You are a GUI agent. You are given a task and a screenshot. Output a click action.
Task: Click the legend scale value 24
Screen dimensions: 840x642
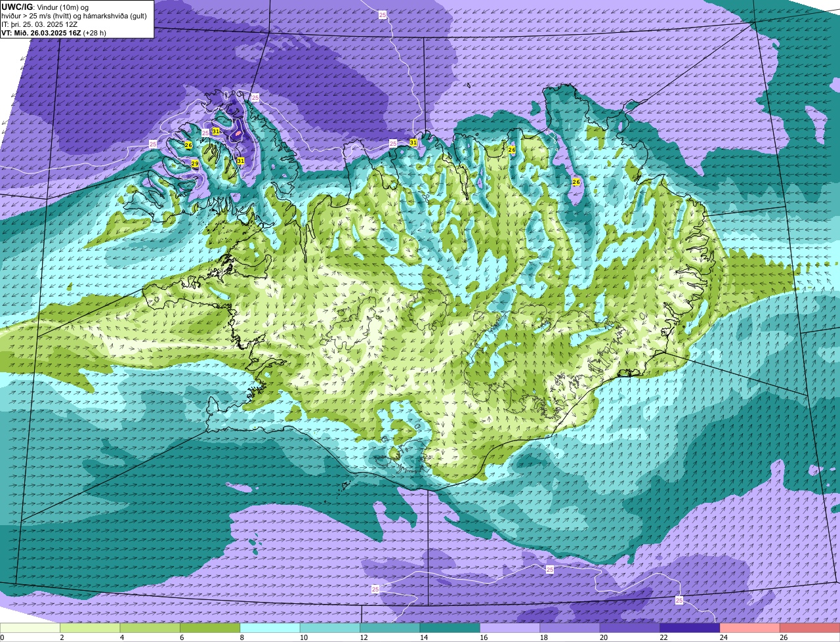tap(724, 637)
